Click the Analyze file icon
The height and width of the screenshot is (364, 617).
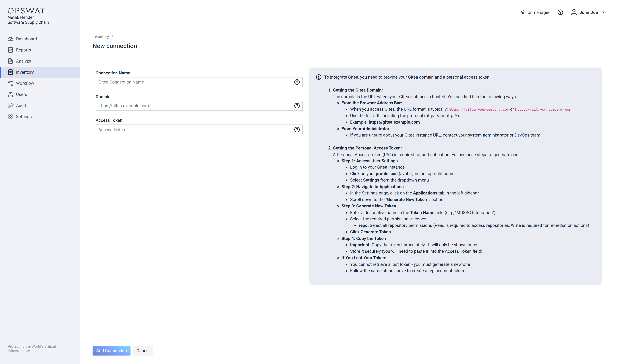[x=10, y=61]
